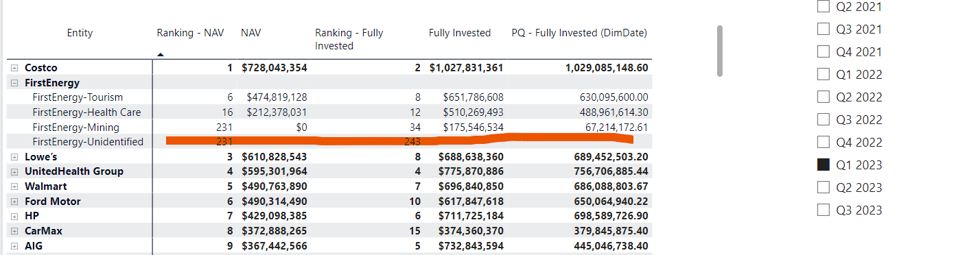Check the Q4 2021 checkbox
This screenshot has width=980, height=255.
click(x=824, y=52)
